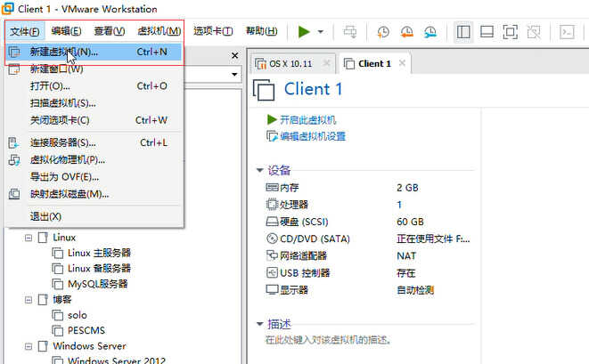The width and height of the screenshot is (589, 364).
Task: Choose 新建窗口(W) menu entry
Action: point(94,69)
